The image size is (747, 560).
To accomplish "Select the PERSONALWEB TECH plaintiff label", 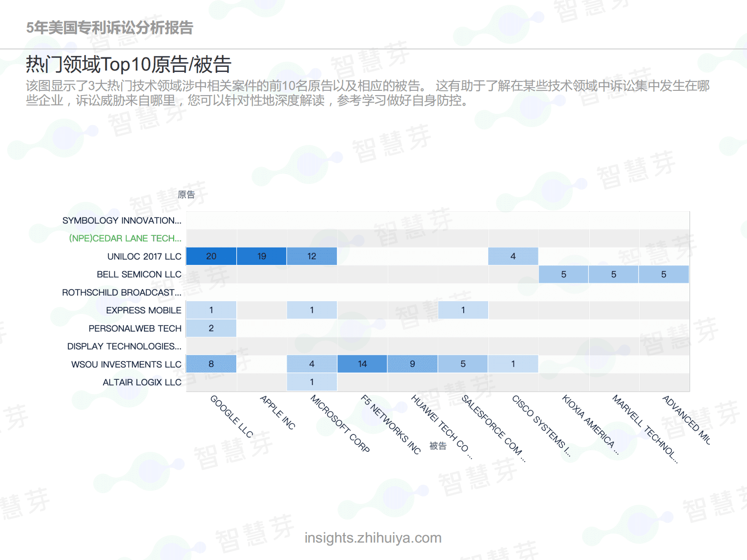I will pos(135,328).
